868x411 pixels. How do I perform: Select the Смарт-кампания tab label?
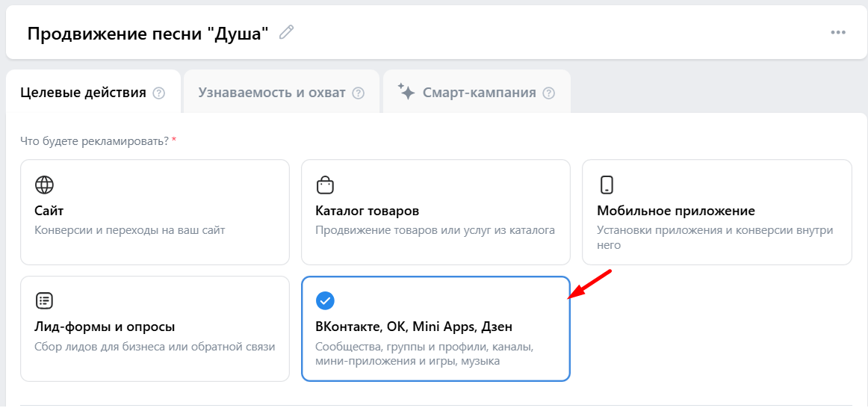479,93
